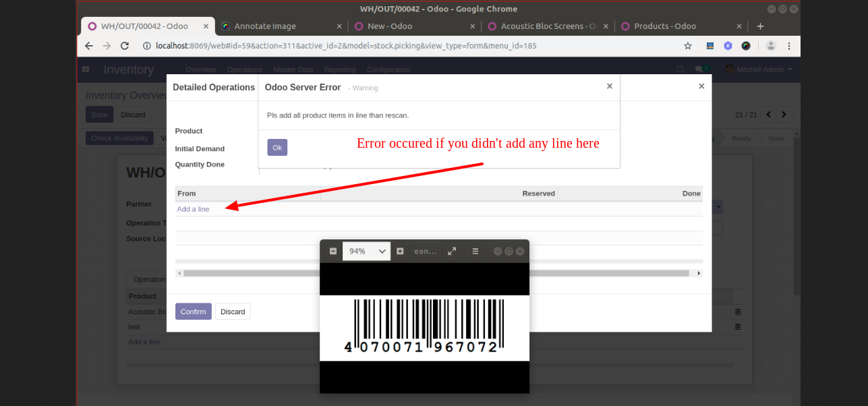Image resolution: width=868 pixels, height=406 pixels.
Task: Open the 94% zoom level dropdown
Action: tap(366, 251)
